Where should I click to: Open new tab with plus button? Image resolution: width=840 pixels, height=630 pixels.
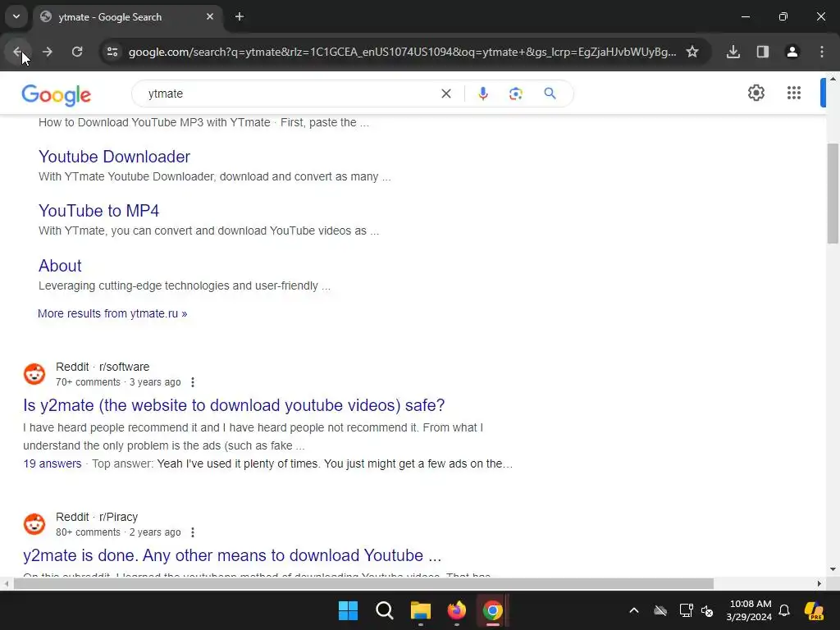click(x=240, y=16)
